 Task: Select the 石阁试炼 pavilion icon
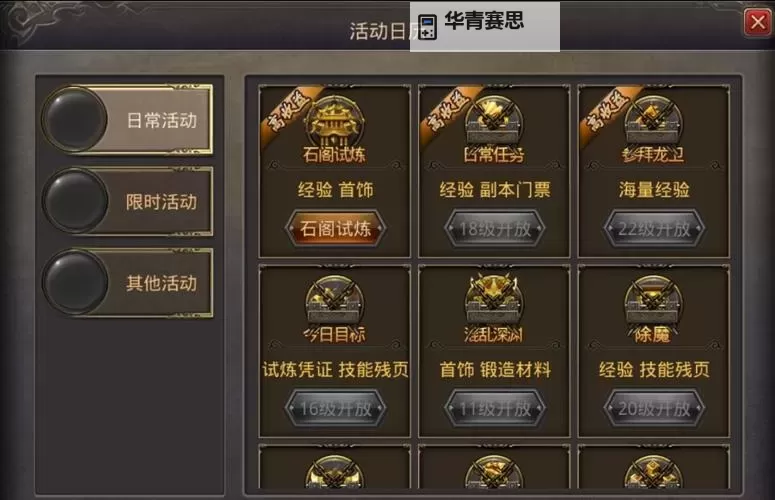[335, 122]
